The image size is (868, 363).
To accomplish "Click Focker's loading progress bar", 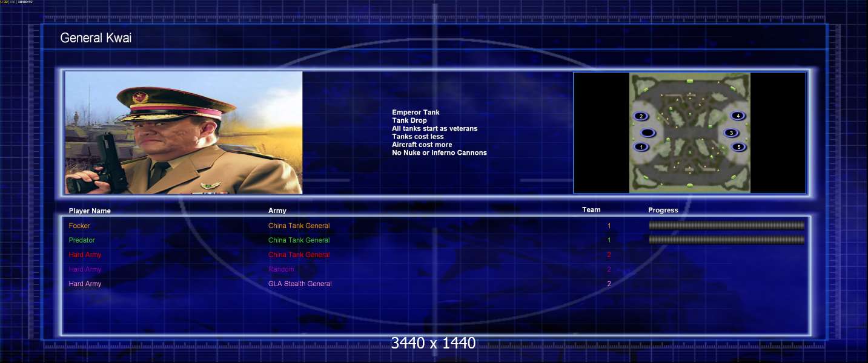I will [727, 226].
